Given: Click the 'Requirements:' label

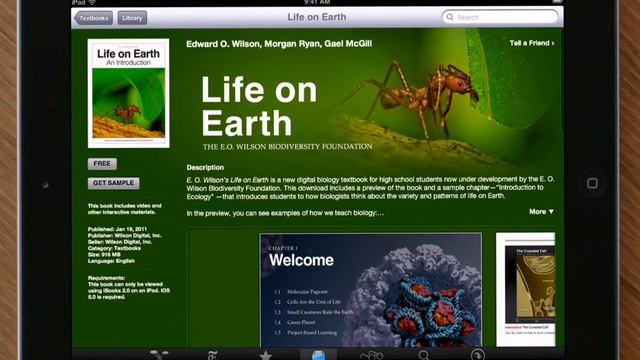Looking at the screenshot, I should 106,278.
